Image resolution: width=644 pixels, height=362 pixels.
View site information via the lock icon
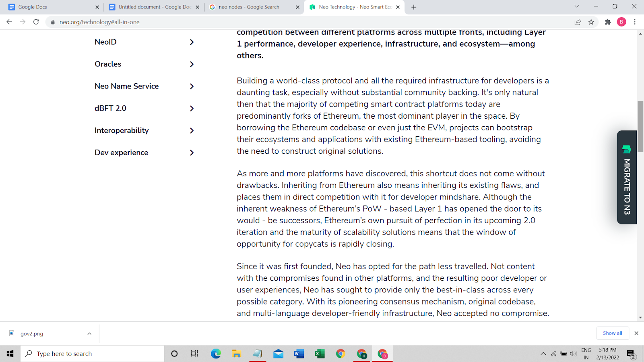coord(53,22)
